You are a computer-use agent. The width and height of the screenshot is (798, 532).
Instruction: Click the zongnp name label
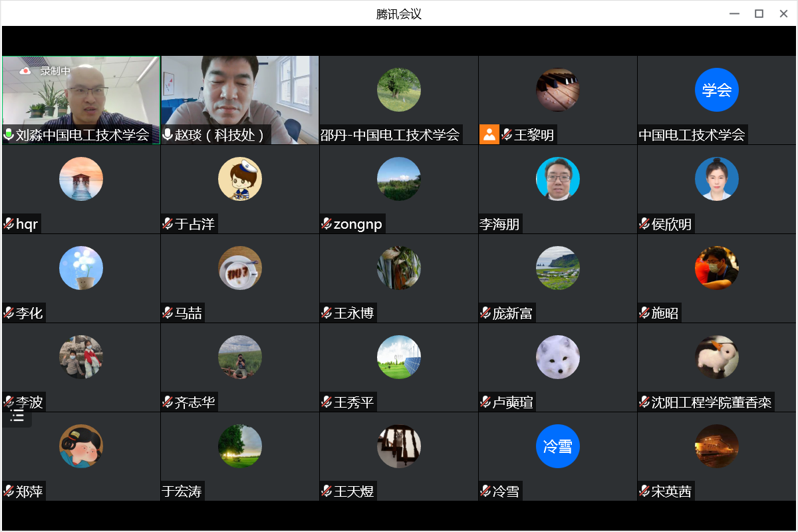tap(358, 224)
